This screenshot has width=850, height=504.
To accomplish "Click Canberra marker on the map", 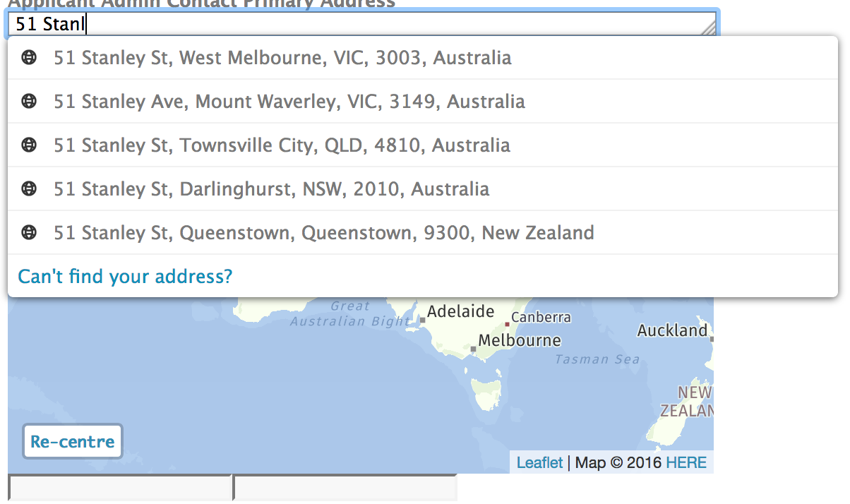I will pyautogui.click(x=507, y=324).
